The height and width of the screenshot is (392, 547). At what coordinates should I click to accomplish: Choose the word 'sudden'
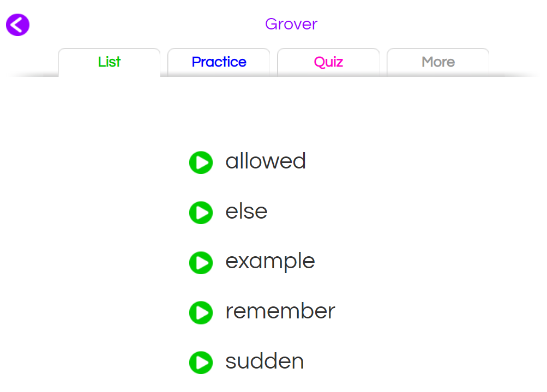coord(265,361)
